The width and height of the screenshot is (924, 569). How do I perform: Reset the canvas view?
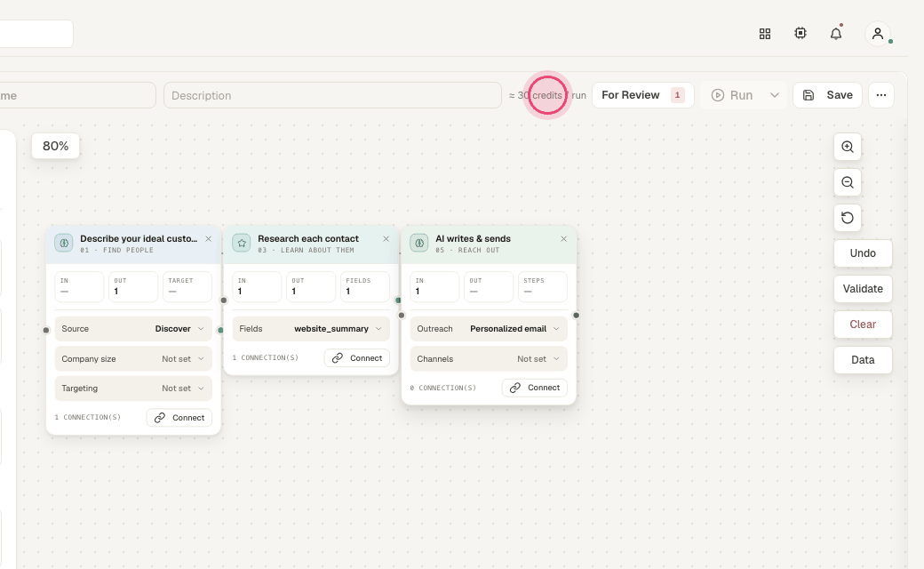click(x=848, y=218)
